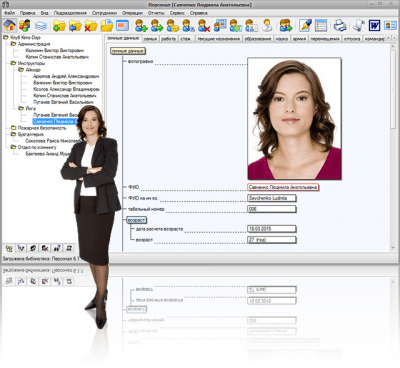The image size is (400, 368).
Task: Click the delete employee icon with red X
Action: click(204, 25)
